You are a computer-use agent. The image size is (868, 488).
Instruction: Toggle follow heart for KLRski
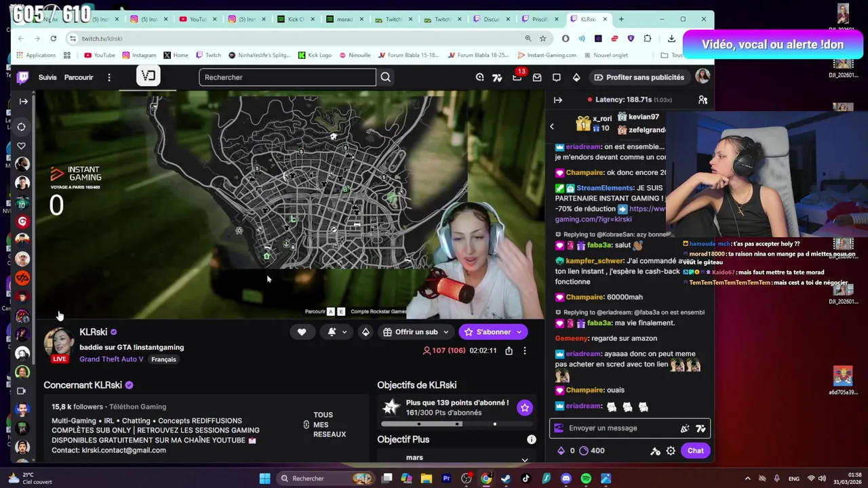tap(302, 331)
